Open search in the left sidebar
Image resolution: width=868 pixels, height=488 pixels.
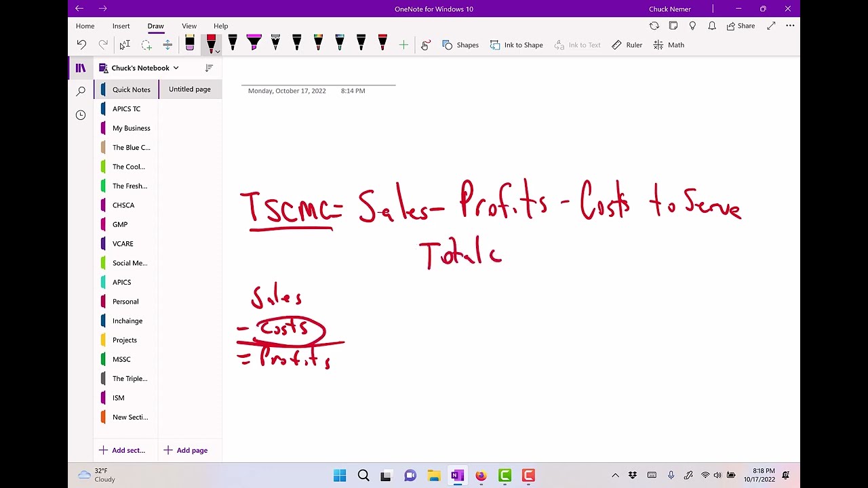tap(81, 91)
